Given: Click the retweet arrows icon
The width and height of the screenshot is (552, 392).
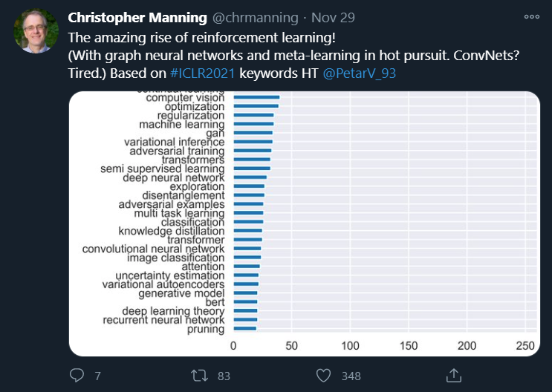Looking at the screenshot, I should point(199,376).
